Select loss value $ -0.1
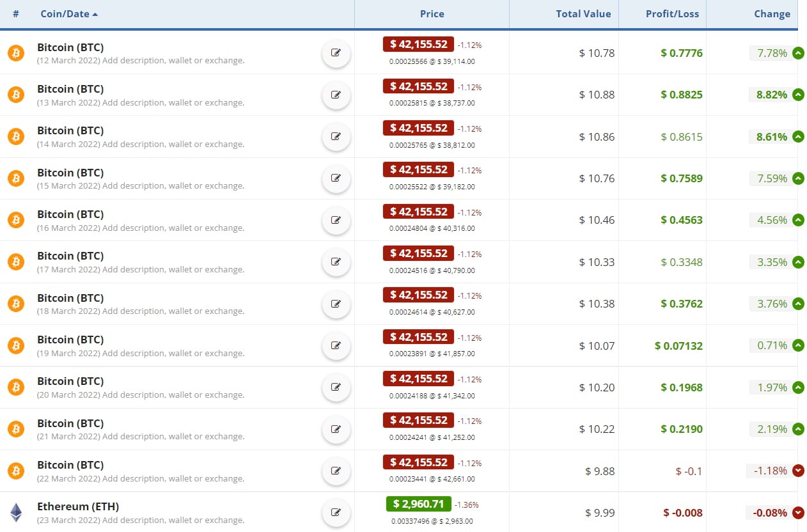The width and height of the screenshot is (807, 532). click(x=689, y=471)
